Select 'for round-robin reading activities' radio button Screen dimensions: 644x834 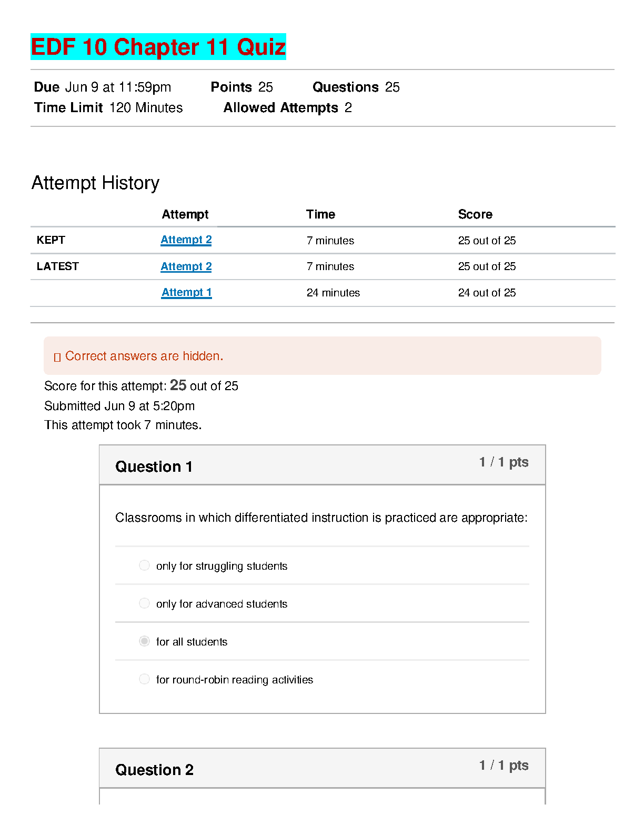[144, 679]
